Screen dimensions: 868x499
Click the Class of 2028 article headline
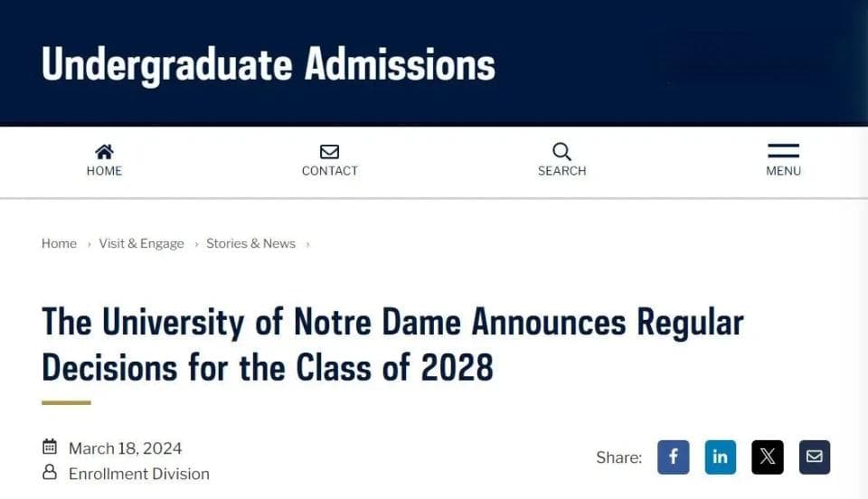pos(392,344)
